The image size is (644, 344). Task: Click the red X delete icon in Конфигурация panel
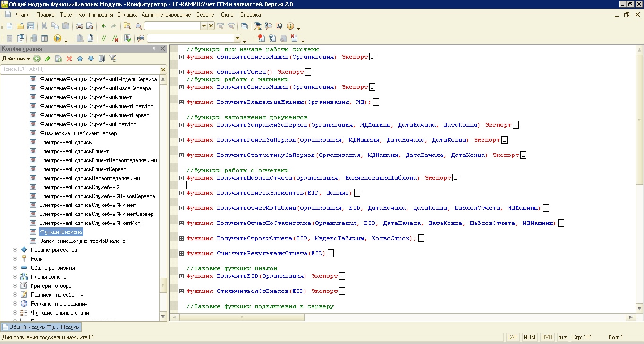point(69,59)
